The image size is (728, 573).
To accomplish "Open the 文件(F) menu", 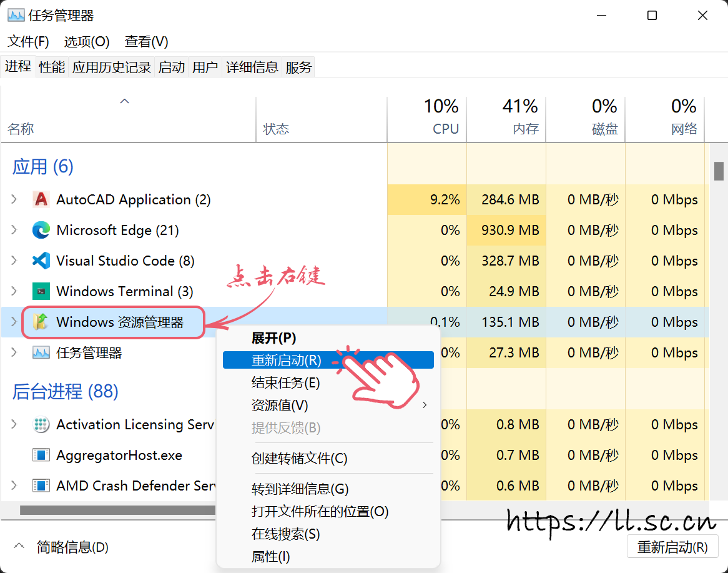I will [x=28, y=42].
